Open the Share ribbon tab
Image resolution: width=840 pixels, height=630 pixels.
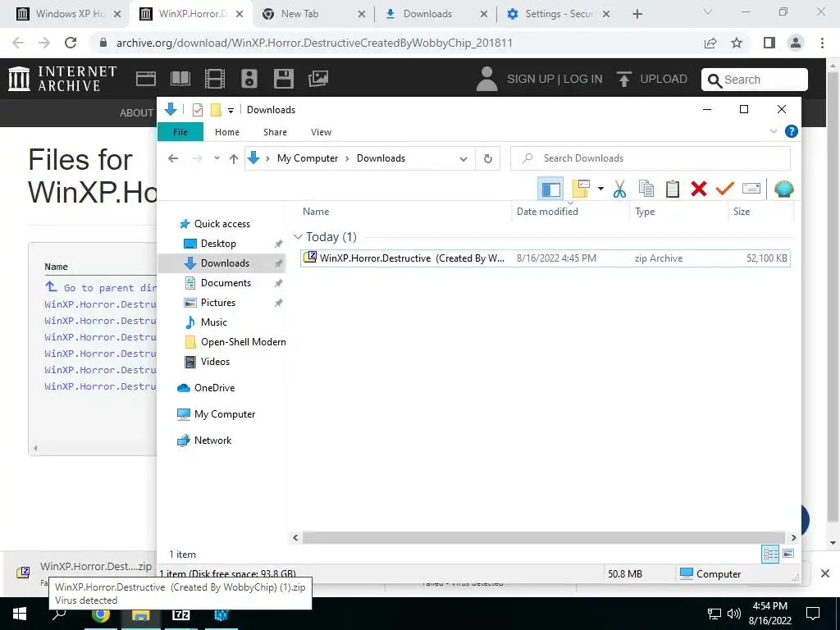(275, 132)
